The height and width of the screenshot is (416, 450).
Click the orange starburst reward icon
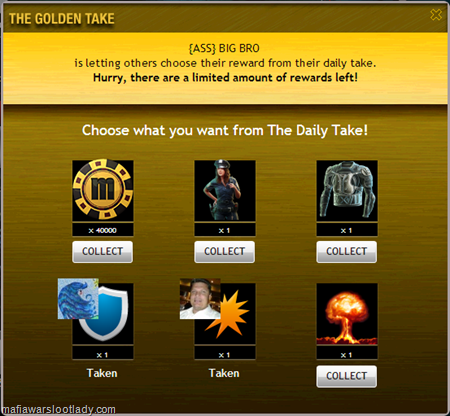(x=233, y=313)
